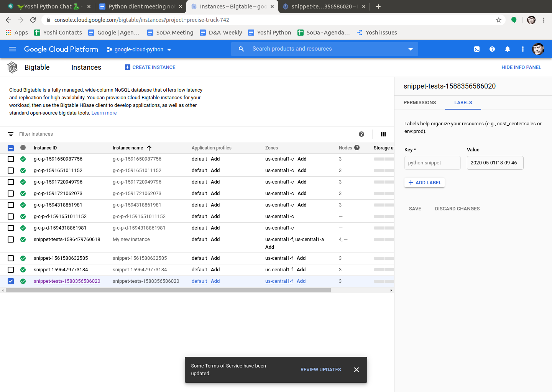552x392 pixels.
Task: Open filter help question mark icon
Action: pos(361,134)
